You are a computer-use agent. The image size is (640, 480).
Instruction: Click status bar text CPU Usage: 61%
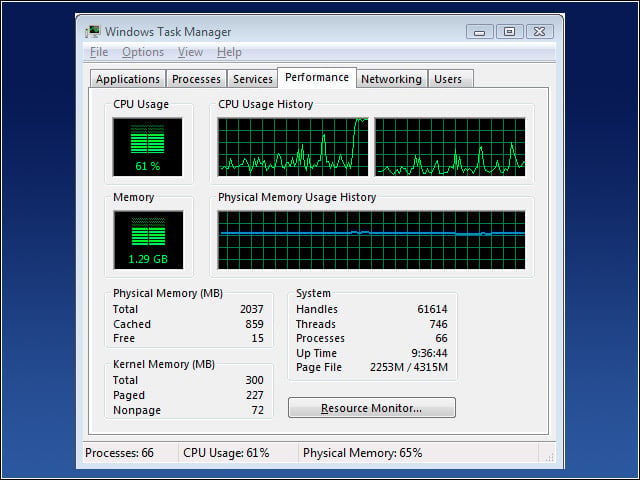click(226, 453)
